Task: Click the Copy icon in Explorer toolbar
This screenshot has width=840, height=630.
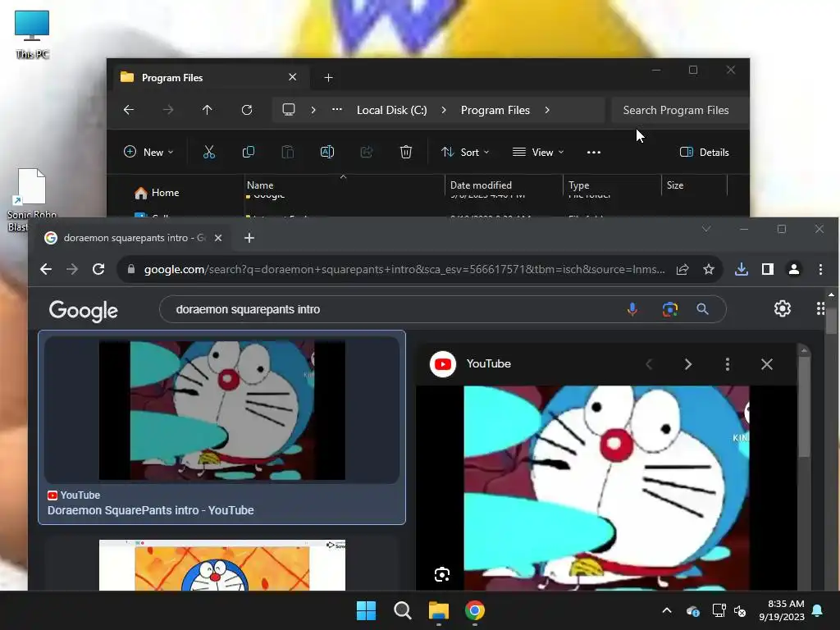Action: point(249,152)
